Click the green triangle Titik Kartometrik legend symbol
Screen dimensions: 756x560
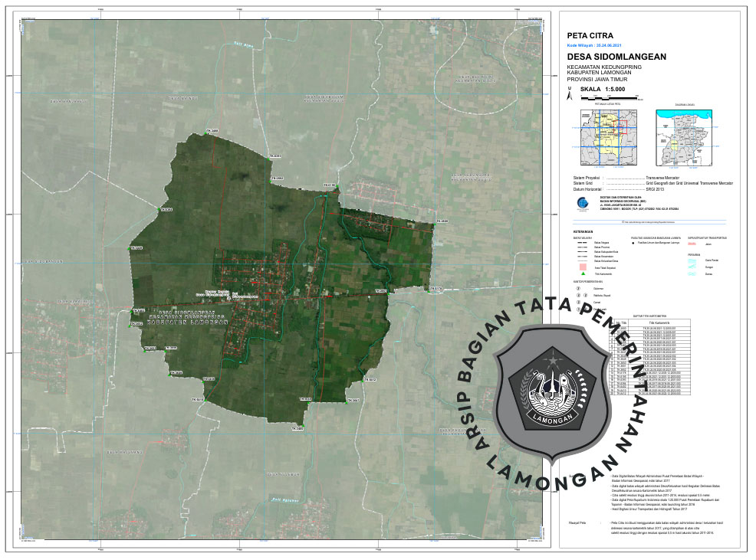[583, 273]
